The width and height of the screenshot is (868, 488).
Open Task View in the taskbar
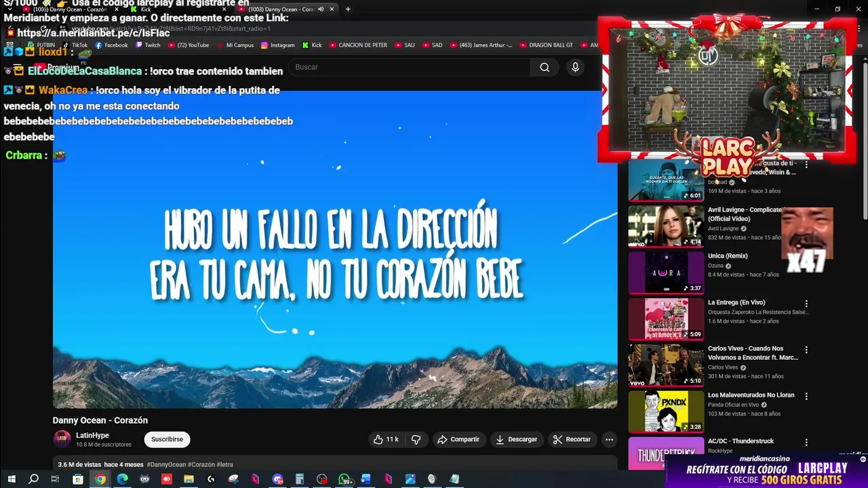[55, 479]
